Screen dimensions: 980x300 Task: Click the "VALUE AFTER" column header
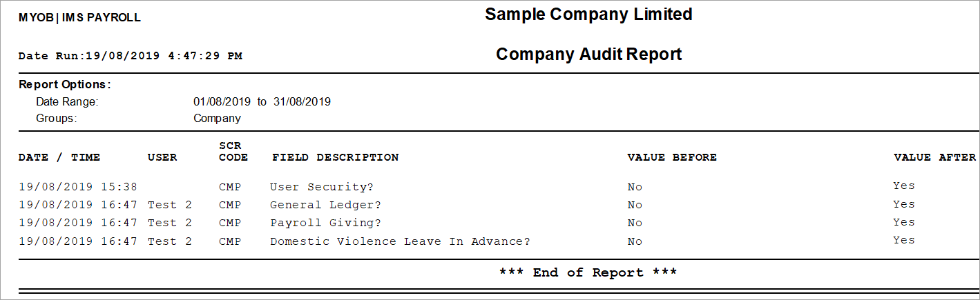click(934, 157)
